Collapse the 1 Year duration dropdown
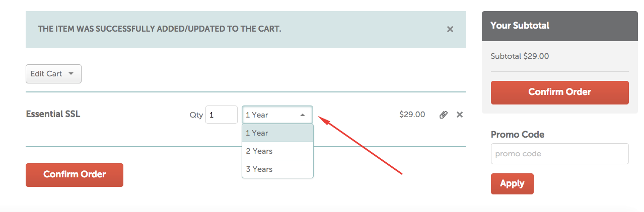Screen dimensions: 644x212 point(277,115)
